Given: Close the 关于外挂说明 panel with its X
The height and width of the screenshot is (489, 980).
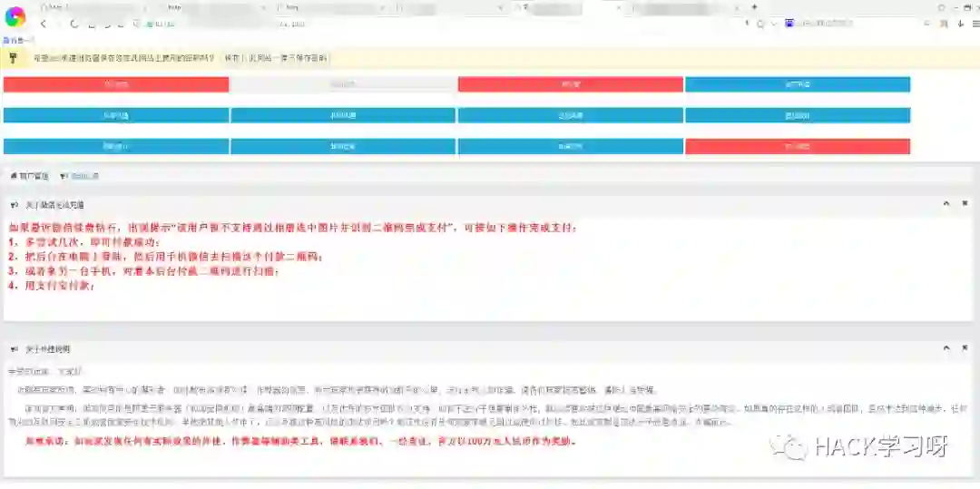Looking at the screenshot, I should (965, 347).
